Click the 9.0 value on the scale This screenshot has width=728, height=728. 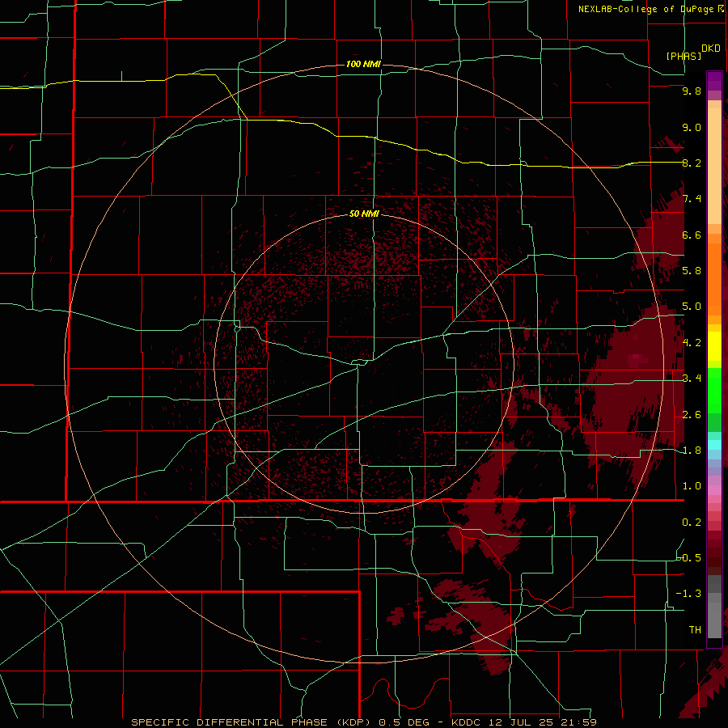(692, 127)
